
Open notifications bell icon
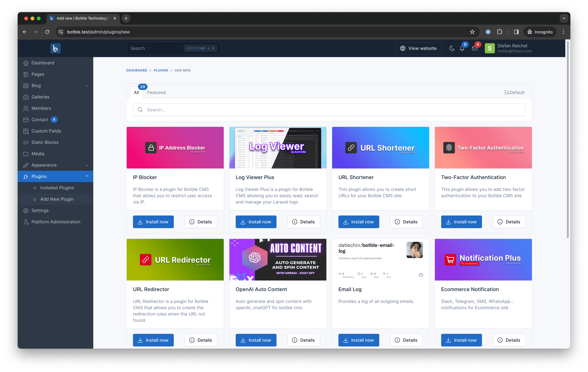point(462,48)
